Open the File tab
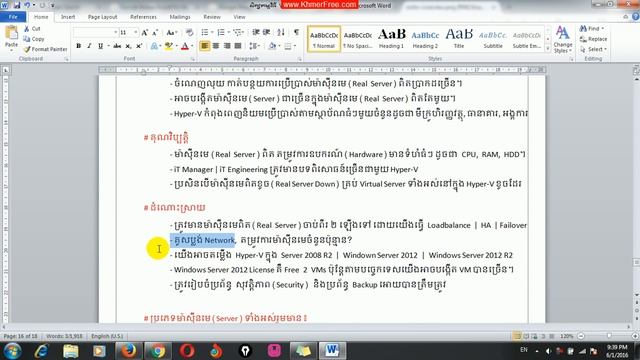This screenshot has width=640, height=360. click(13, 17)
